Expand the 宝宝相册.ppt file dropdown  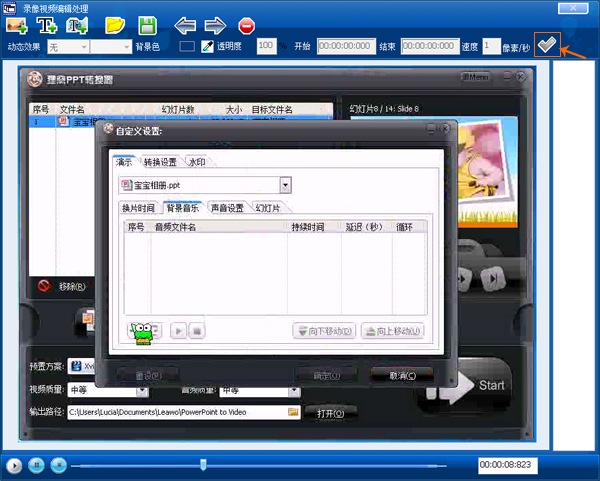point(285,185)
